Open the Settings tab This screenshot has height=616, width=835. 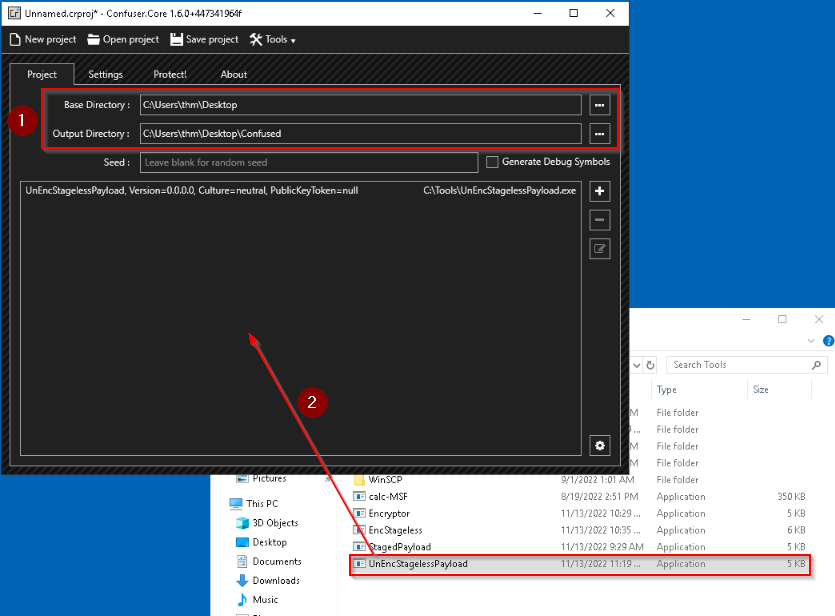(105, 75)
